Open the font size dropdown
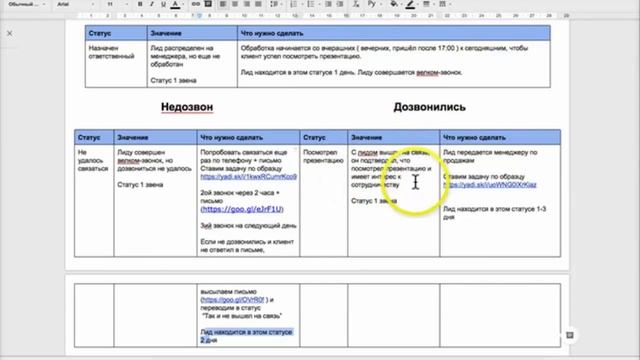Screen dimensions: 640x360 (x=117, y=4)
